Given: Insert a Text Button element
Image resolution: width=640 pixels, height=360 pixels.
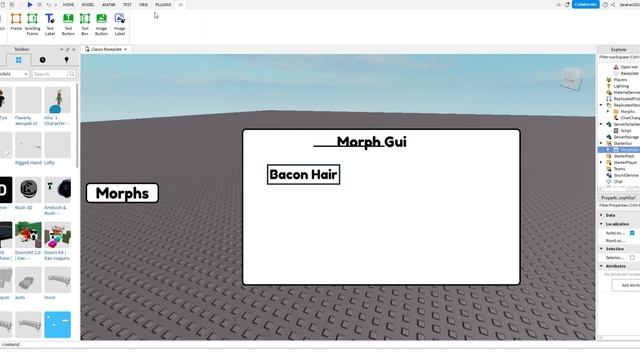Looking at the screenshot, I should (x=68, y=24).
